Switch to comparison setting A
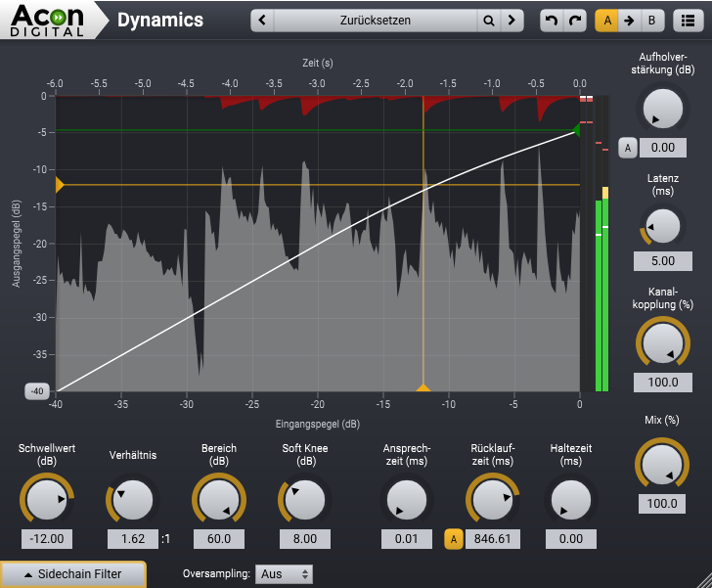The width and height of the screenshot is (712, 588). [x=606, y=21]
